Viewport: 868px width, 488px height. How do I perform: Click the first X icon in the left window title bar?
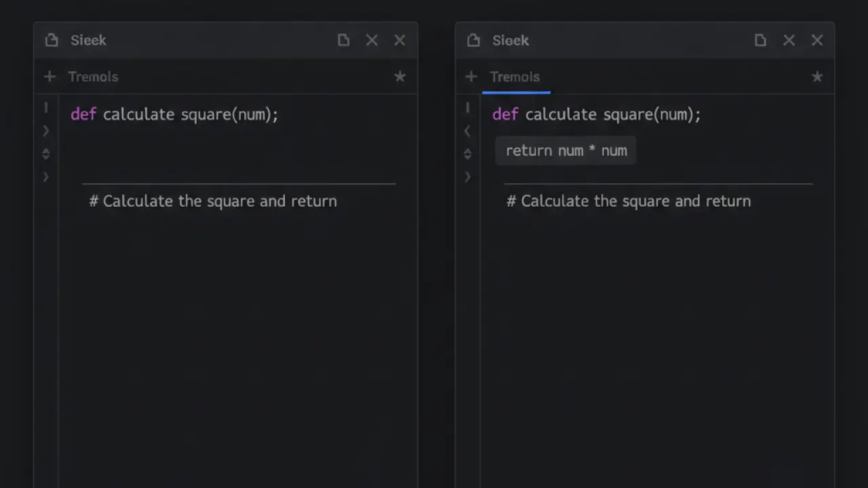coord(372,40)
